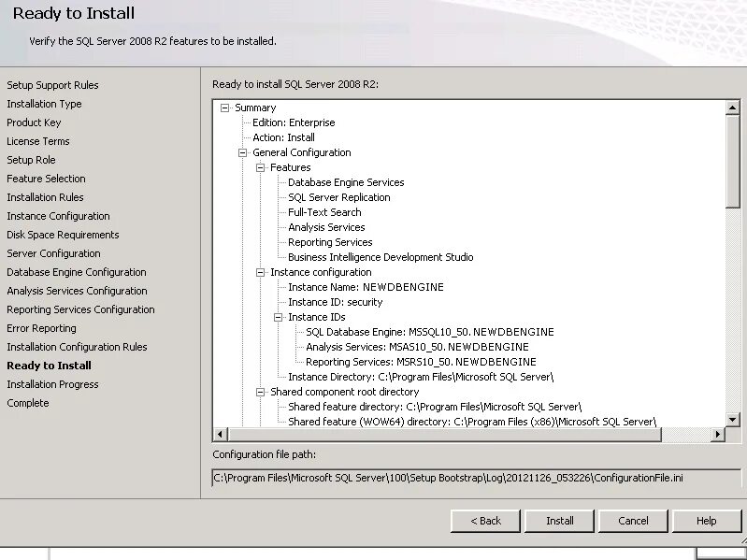Select the Installation Rules step
The width and height of the screenshot is (747, 560).
(x=45, y=197)
